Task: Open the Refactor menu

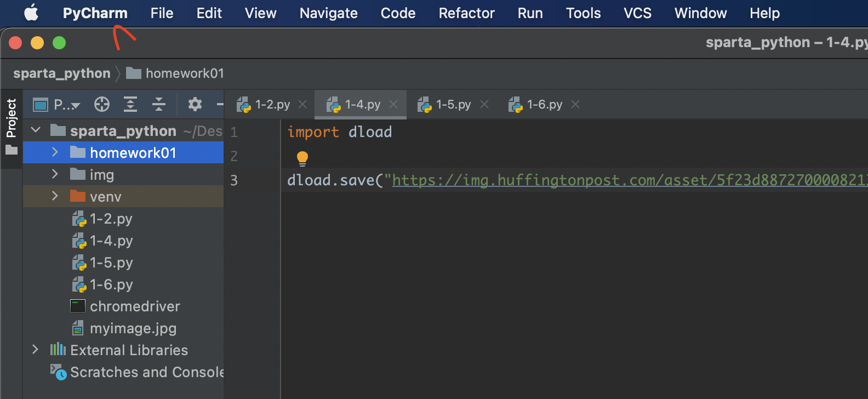Action: (466, 13)
